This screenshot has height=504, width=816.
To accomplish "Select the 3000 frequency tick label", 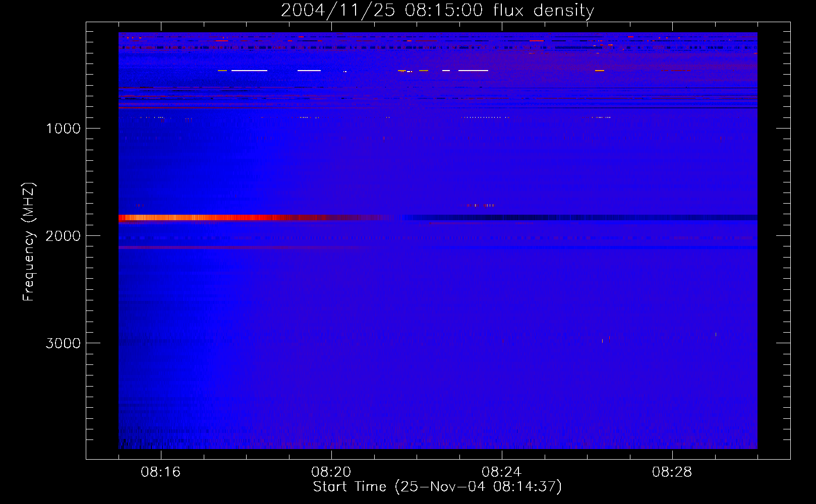I will click(x=63, y=343).
